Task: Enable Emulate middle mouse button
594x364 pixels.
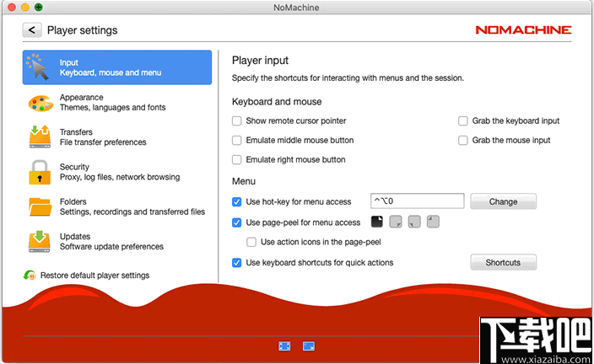Action: [237, 141]
